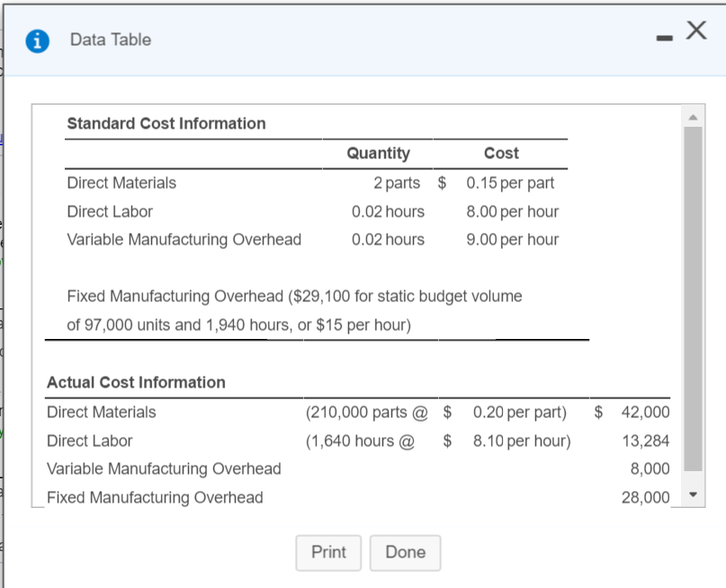
Task: Select the Quantity column header
Action: (378, 153)
